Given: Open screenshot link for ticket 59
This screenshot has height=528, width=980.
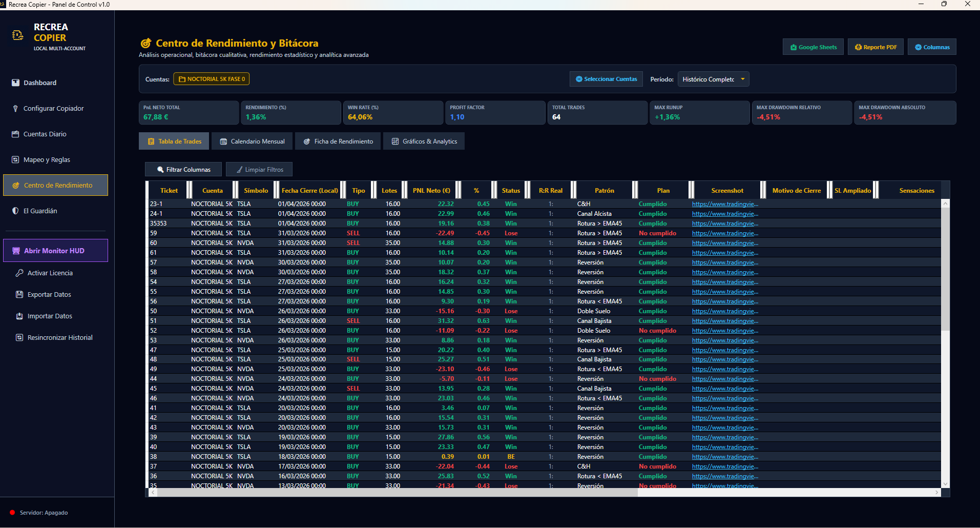Looking at the screenshot, I should pos(725,233).
